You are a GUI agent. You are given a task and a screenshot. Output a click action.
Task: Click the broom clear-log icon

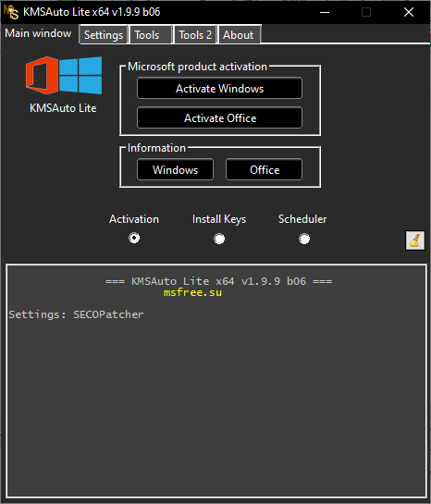coord(415,240)
